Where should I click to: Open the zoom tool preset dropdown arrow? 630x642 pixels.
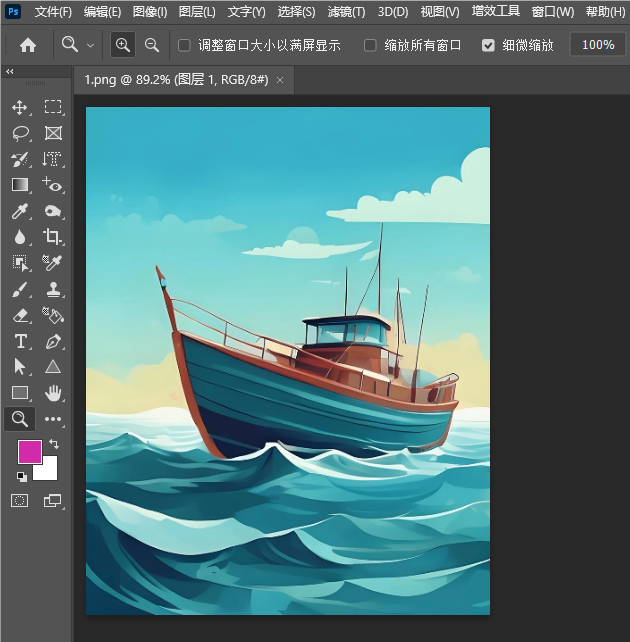(90, 45)
